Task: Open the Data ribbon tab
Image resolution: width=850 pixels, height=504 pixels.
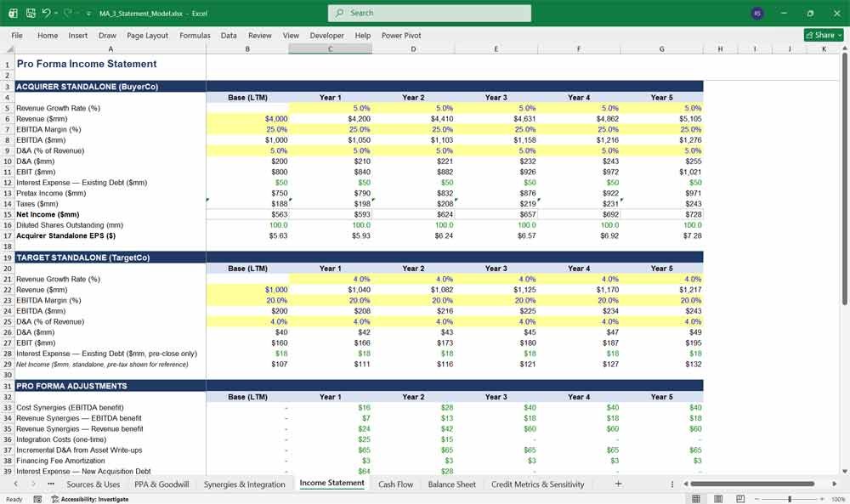Action: pos(229,35)
